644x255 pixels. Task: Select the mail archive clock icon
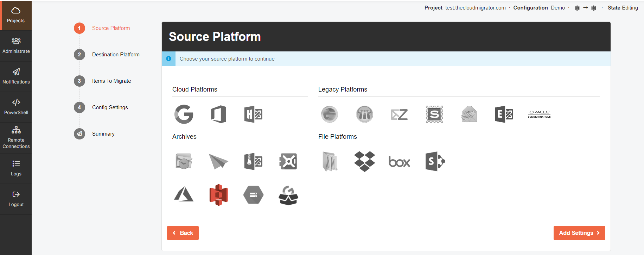click(x=184, y=161)
